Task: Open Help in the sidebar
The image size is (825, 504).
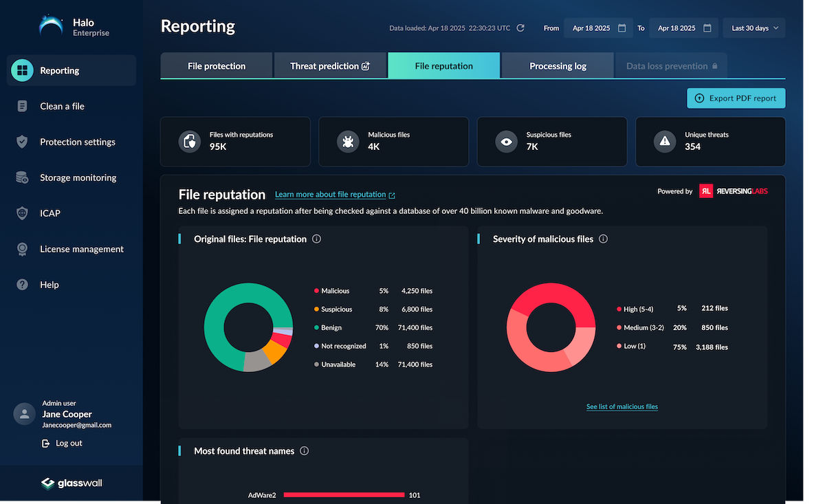Action: (71, 285)
